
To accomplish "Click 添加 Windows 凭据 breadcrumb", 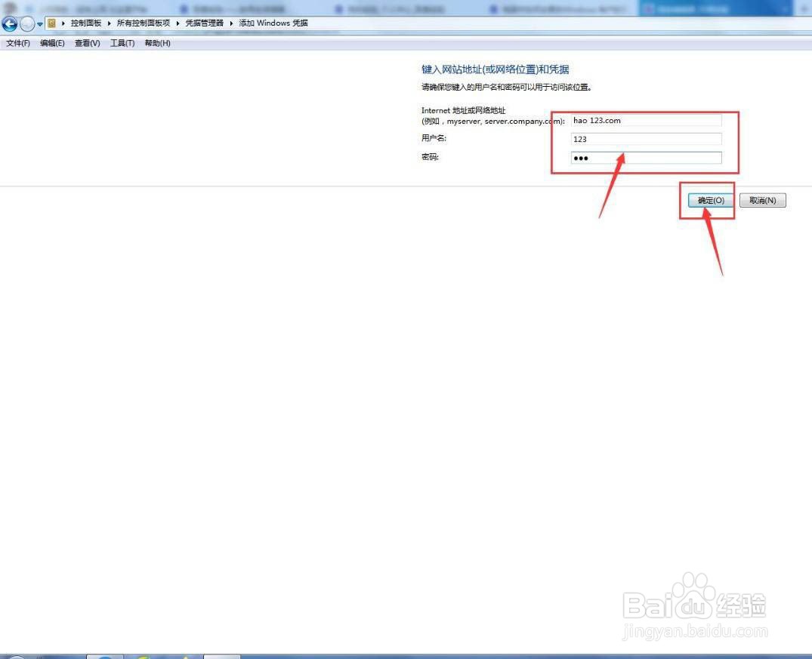I will [x=273, y=23].
